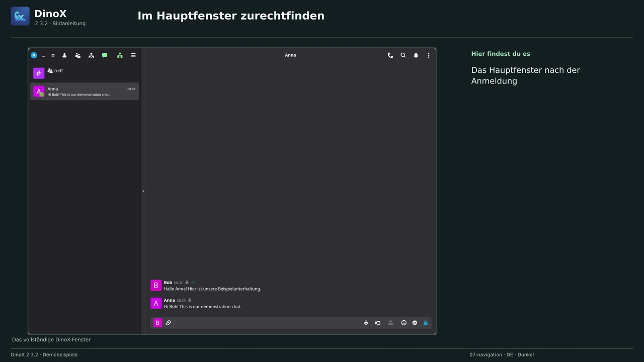
Task: Search within the Anna conversation
Action: coord(403,55)
